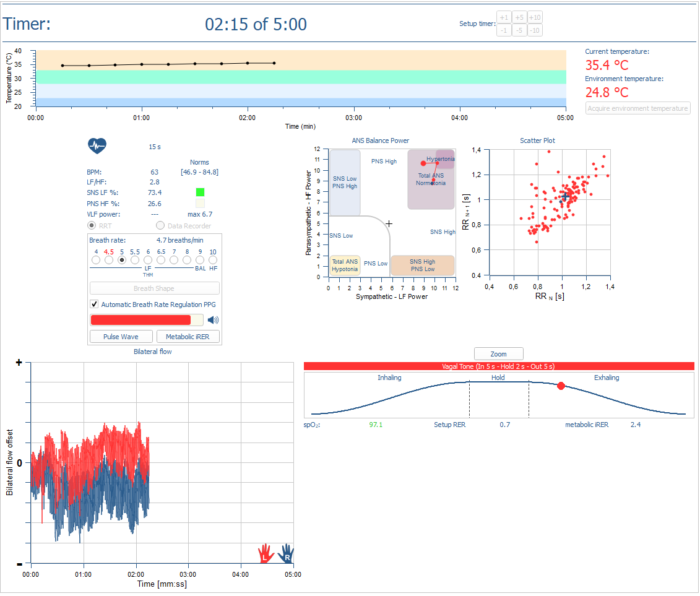This screenshot has width=700, height=596.
Task: Open the Metabolic iRER view
Action: 188,337
